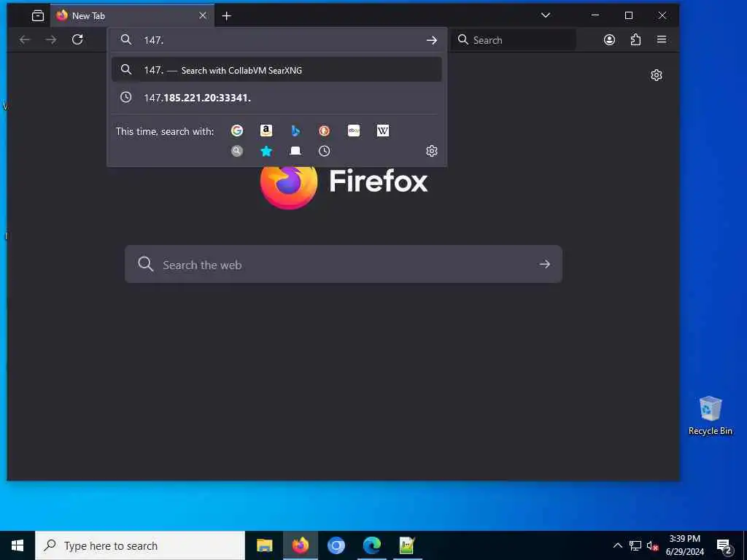Viewport: 747px width, 560px height.
Task: Open the network status tray icon
Action: [635, 545]
